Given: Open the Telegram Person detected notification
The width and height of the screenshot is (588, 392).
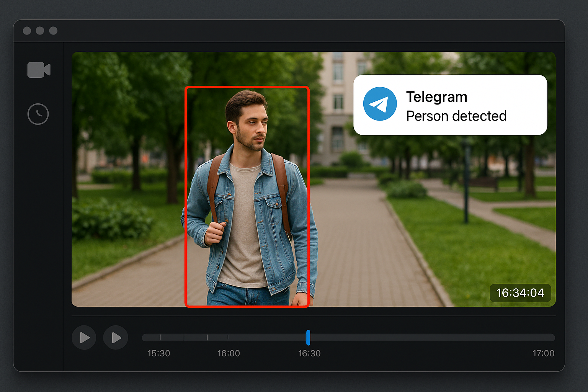Looking at the screenshot, I should click(x=450, y=105).
